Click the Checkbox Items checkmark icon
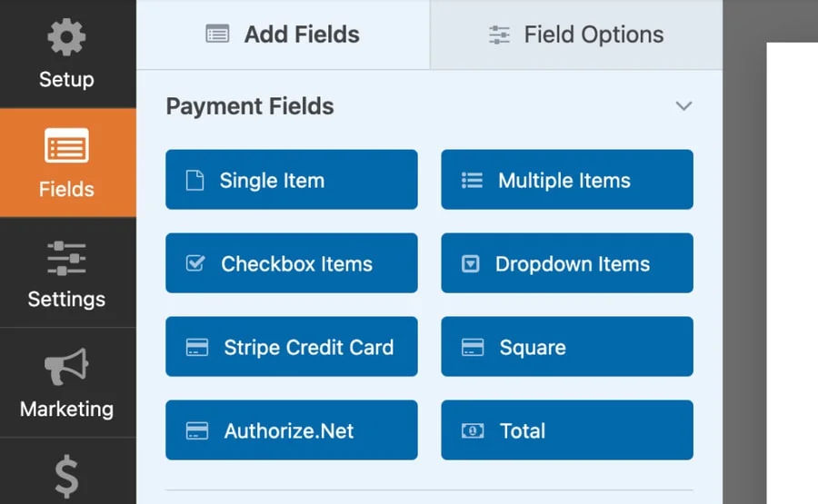This screenshot has width=818, height=504. click(195, 264)
